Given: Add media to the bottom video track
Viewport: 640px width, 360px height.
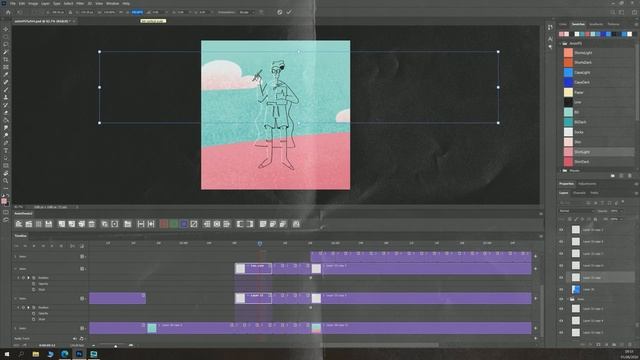Looking at the screenshot, I should pos(536,328).
